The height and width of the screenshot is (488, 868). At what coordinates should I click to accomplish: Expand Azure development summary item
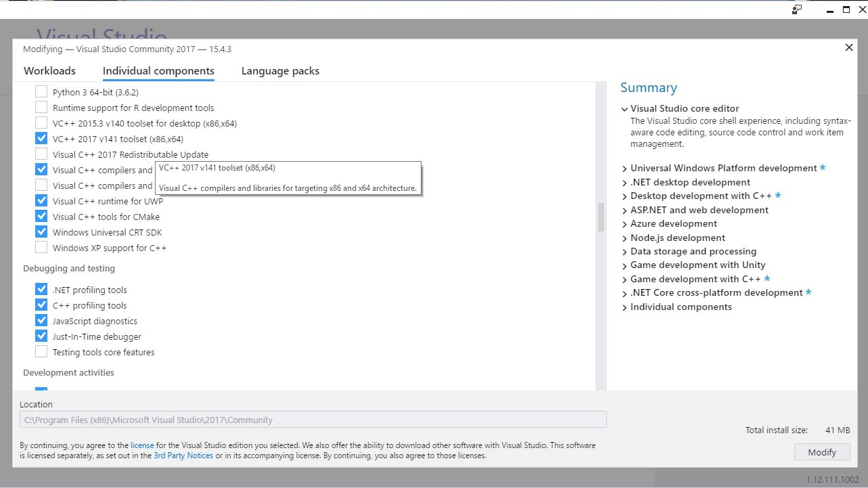click(x=624, y=224)
